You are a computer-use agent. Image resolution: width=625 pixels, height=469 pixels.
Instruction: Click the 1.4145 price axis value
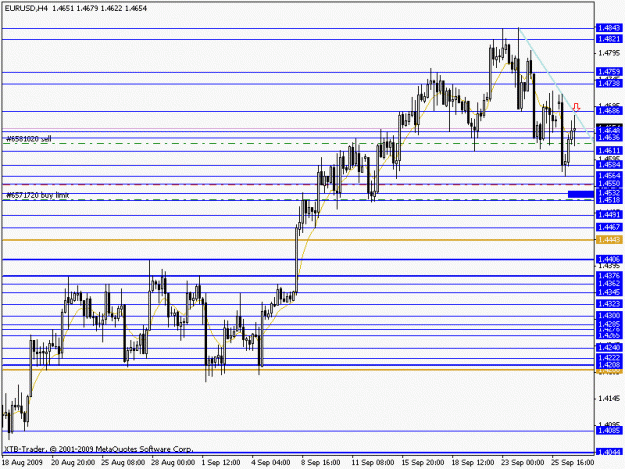coord(609,398)
